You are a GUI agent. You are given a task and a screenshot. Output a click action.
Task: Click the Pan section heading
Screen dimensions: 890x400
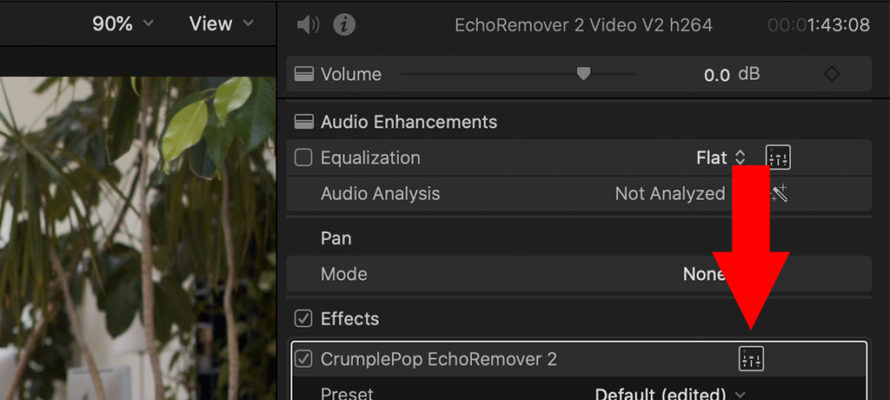pos(336,238)
